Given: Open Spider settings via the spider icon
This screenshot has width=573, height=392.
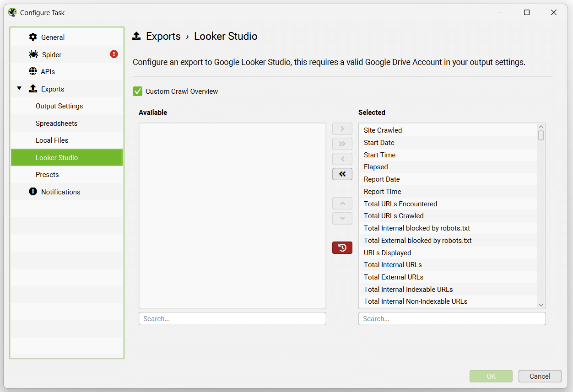Looking at the screenshot, I should (34, 54).
